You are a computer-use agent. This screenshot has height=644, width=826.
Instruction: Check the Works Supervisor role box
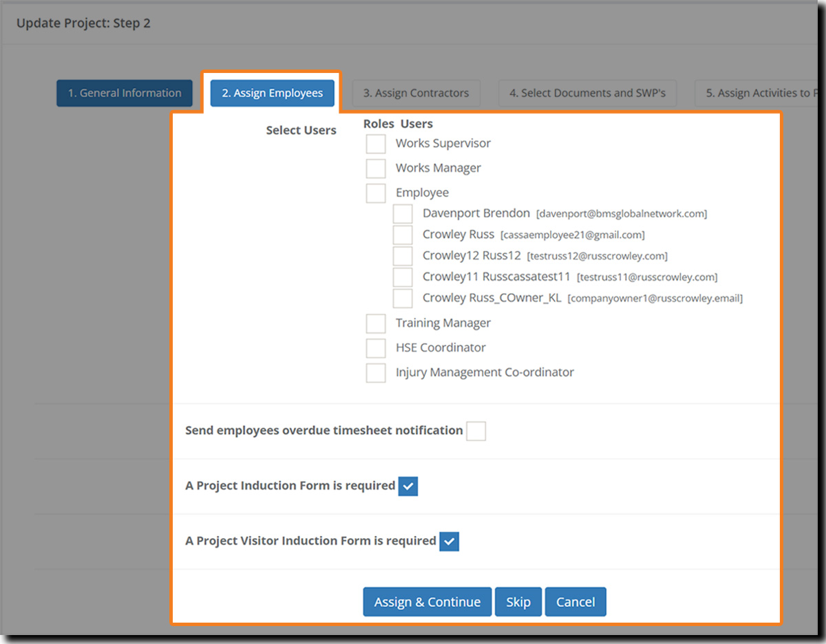[376, 144]
